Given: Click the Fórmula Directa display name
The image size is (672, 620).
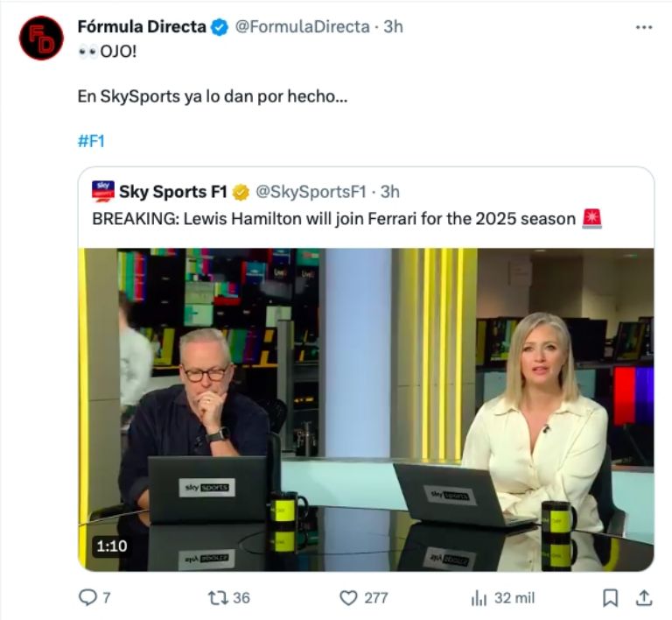Looking at the screenshot, I should tap(142, 27).
